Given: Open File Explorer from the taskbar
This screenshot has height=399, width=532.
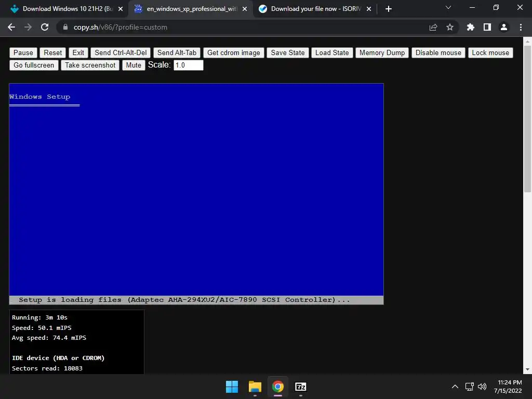Looking at the screenshot, I should pos(255,387).
